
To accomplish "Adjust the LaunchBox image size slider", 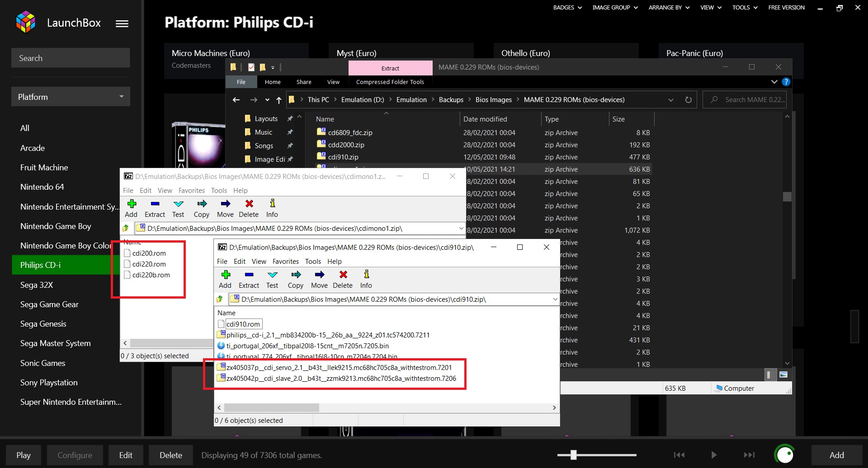I will pyautogui.click(x=574, y=455).
